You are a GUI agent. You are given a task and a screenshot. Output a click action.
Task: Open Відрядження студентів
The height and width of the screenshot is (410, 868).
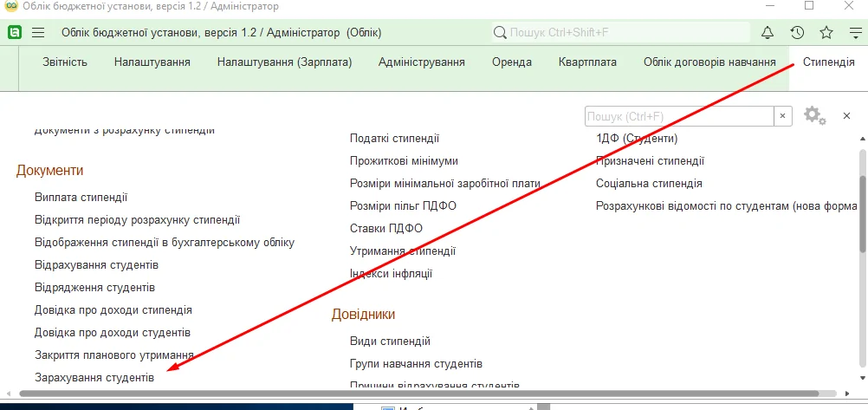point(94,288)
